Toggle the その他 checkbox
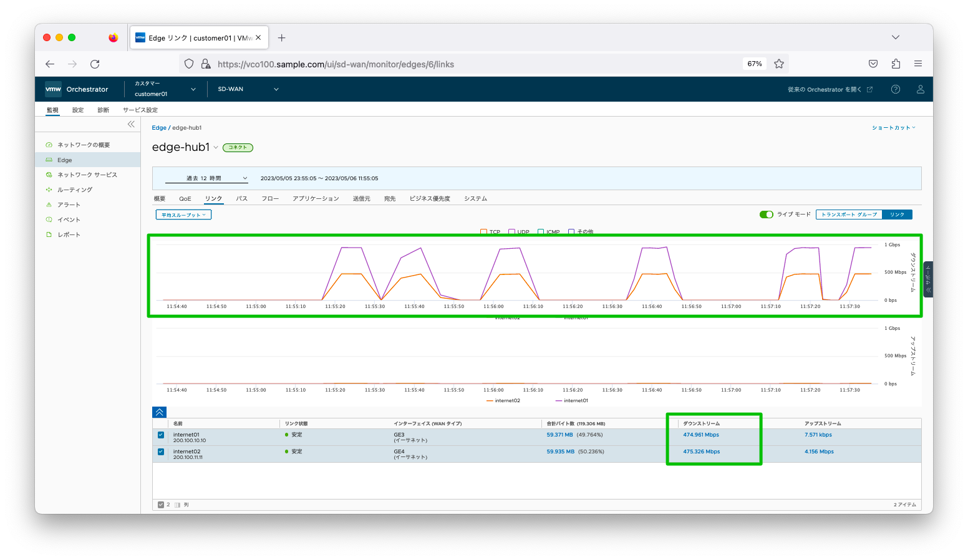 tap(571, 232)
